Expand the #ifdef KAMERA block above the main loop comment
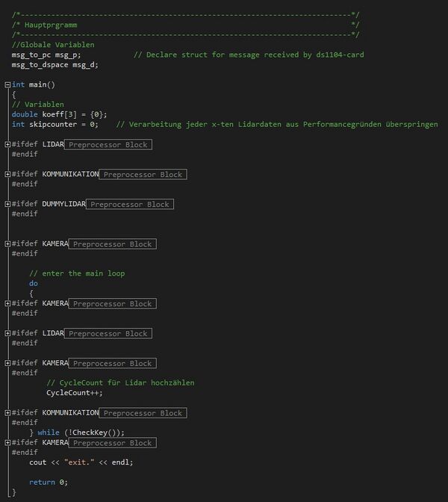The height and width of the screenshot is (502, 448). coord(7,244)
